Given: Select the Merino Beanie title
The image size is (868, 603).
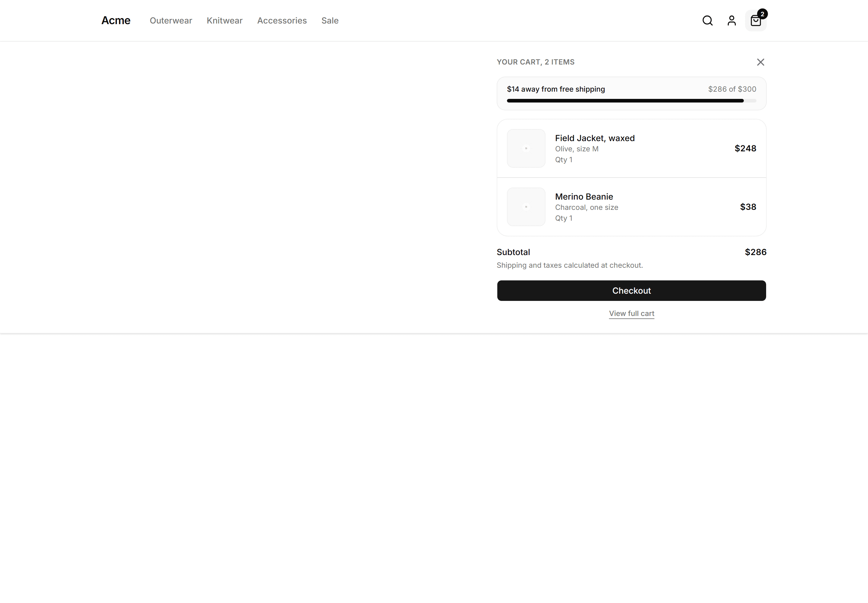Looking at the screenshot, I should 583,197.
